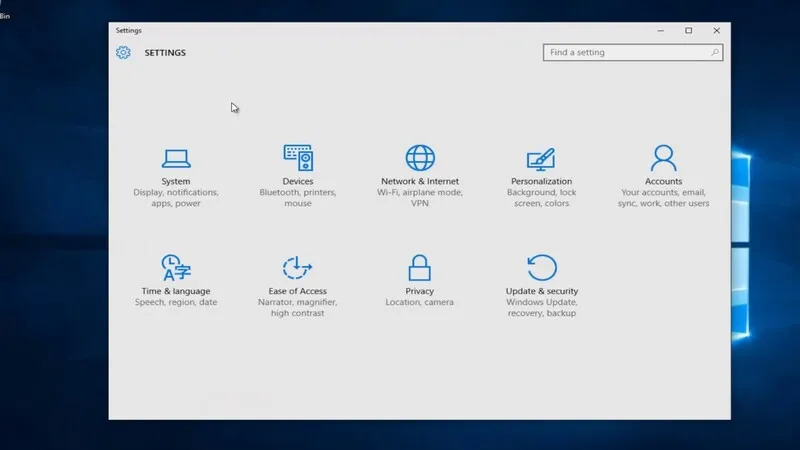Open the Personalization paintbrush icon
The height and width of the screenshot is (450, 800).
541,159
